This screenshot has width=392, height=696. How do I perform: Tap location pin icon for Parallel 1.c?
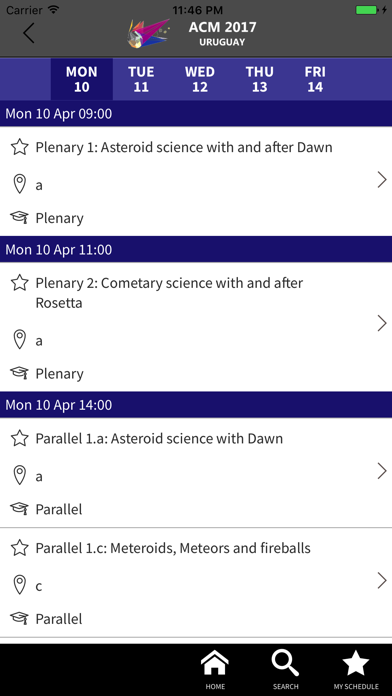[x=19, y=585]
